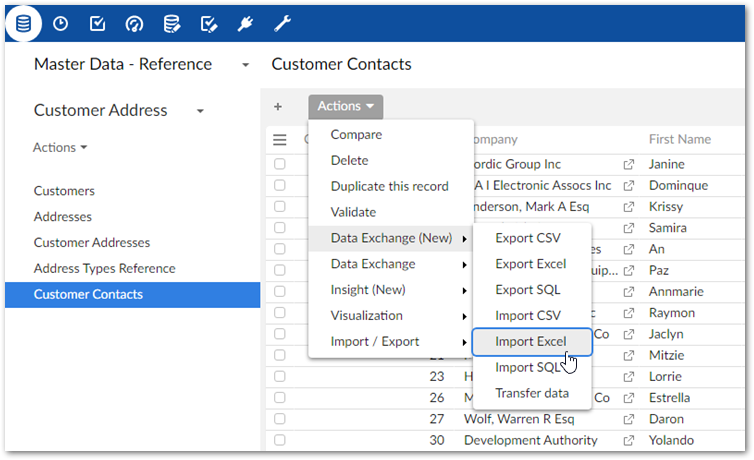Image resolution: width=754 pixels, height=460 pixels.
Task: Click the database icon in top bar
Action: pyautogui.click(x=23, y=23)
